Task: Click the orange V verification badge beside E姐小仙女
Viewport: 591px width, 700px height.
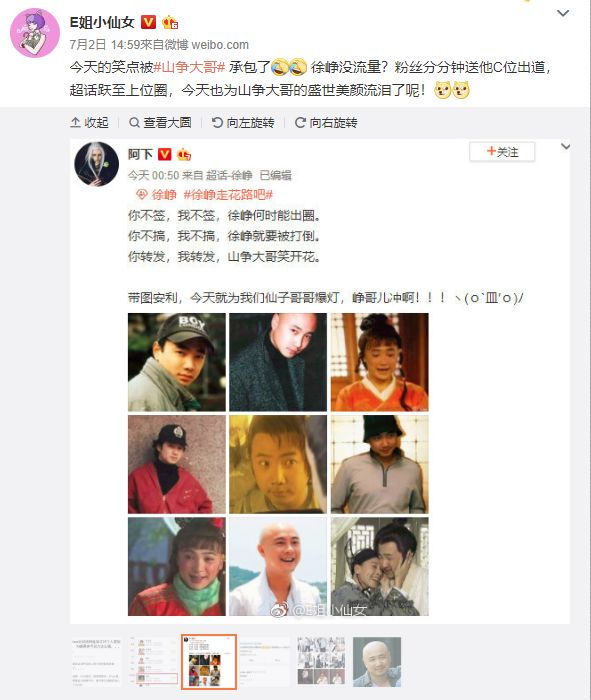Action: (x=149, y=22)
